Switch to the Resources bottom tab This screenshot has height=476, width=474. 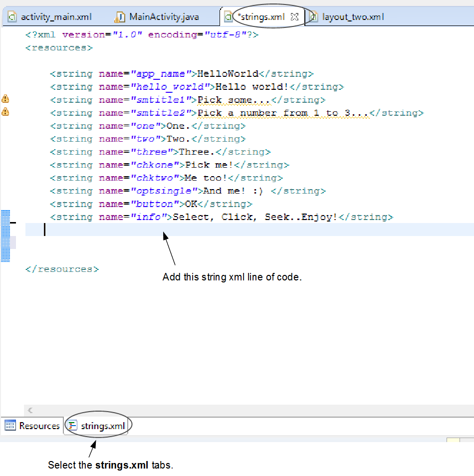(32, 426)
